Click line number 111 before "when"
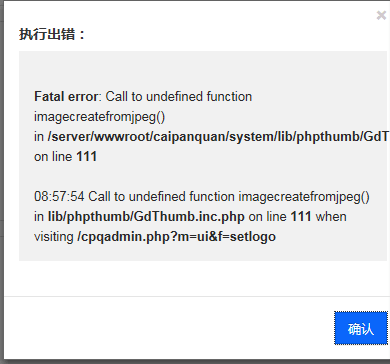Viewport: 390px width, 364px height. (x=301, y=217)
